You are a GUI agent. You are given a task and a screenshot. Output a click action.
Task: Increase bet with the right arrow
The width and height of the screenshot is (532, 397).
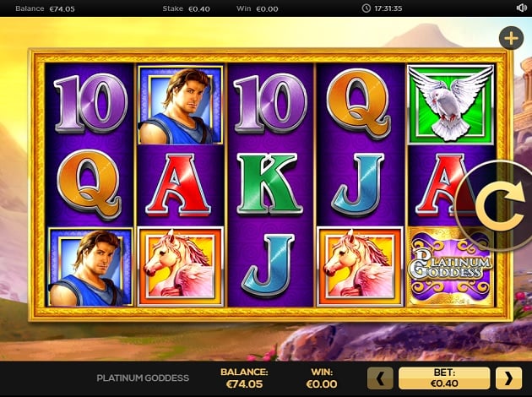click(x=508, y=378)
